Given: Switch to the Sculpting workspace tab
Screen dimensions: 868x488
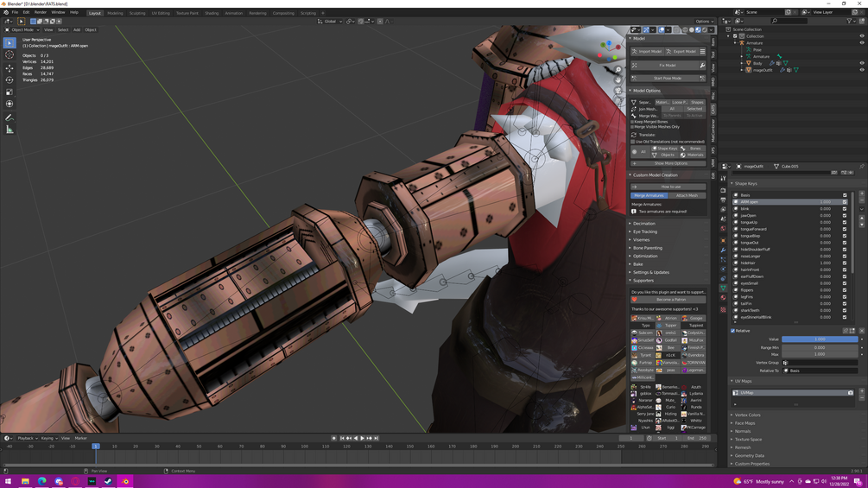Looking at the screenshot, I should (x=136, y=13).
